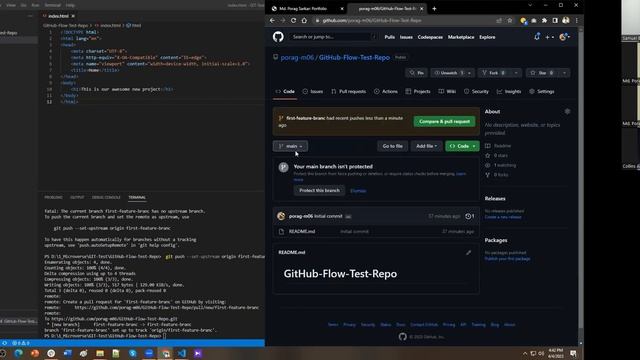Open the GitHub-Flow-Test-Repo repository link

[x=354, y=58]
